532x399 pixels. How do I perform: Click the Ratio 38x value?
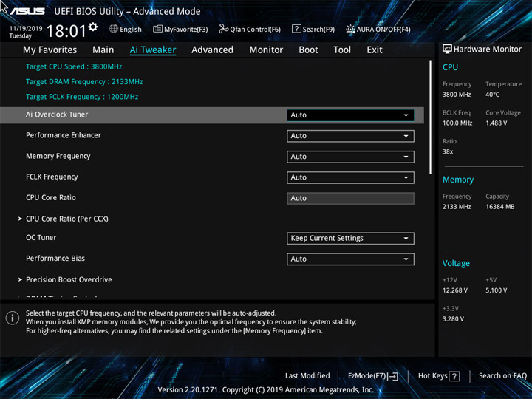point(448,151)
